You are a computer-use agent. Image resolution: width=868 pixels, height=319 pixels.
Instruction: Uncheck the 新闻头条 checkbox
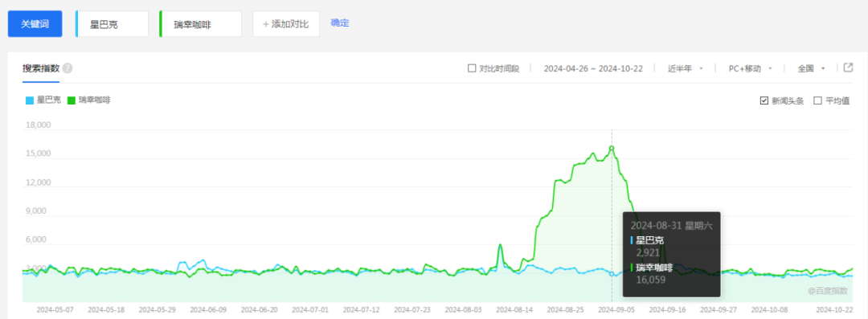(764, 100)
